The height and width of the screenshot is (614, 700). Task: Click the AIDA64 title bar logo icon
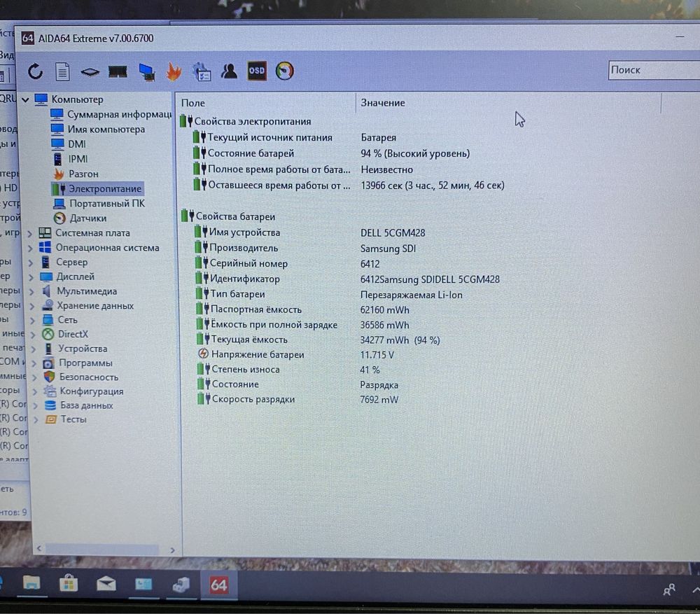[27, 39]
